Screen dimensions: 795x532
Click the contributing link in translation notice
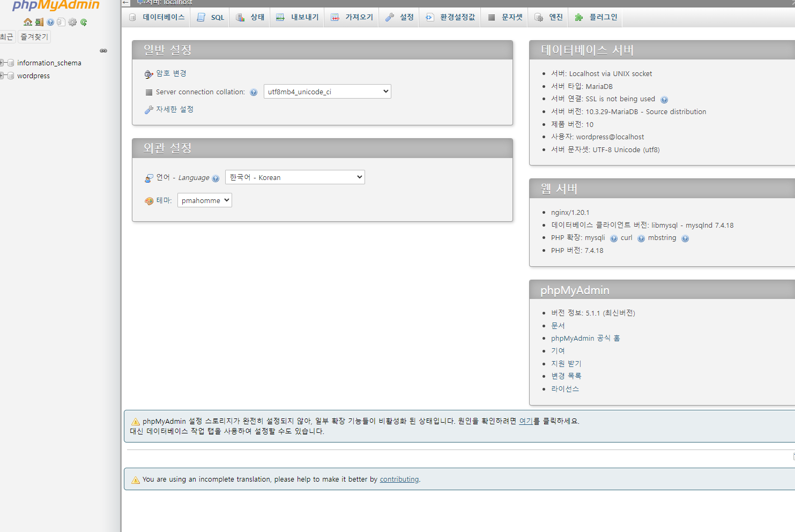click(x=399, y=479)
